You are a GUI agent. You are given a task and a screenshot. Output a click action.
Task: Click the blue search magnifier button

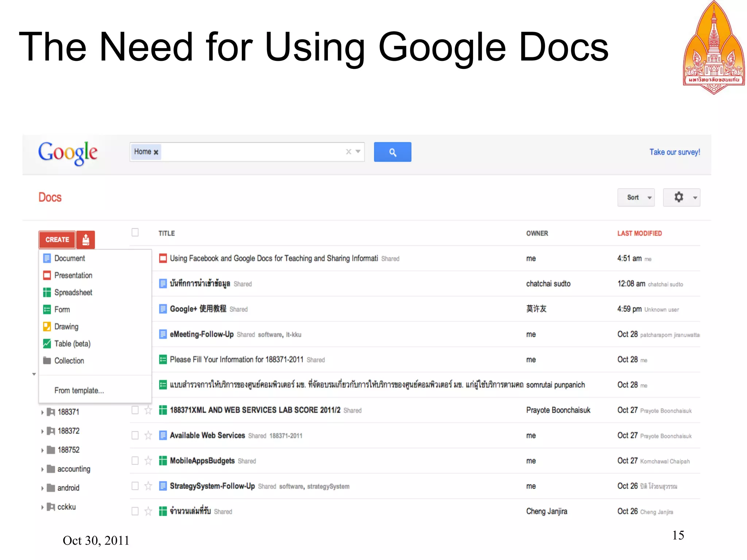[x=392, y=152]
